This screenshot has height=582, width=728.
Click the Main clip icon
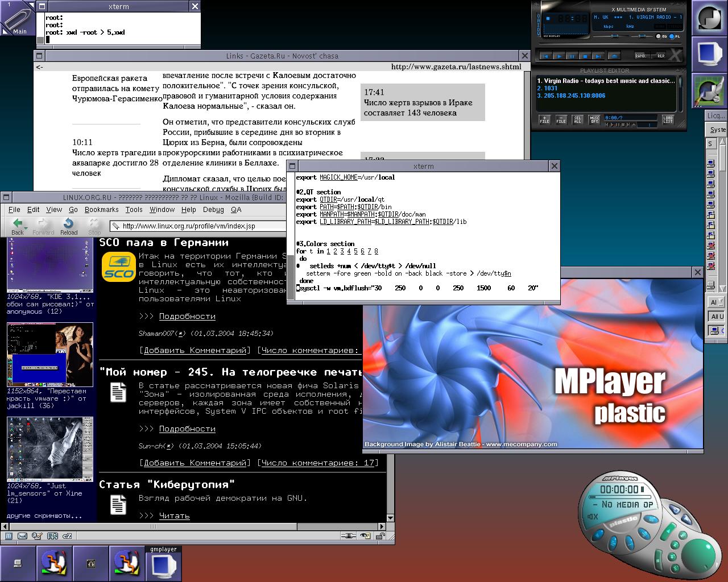[18, 18]
